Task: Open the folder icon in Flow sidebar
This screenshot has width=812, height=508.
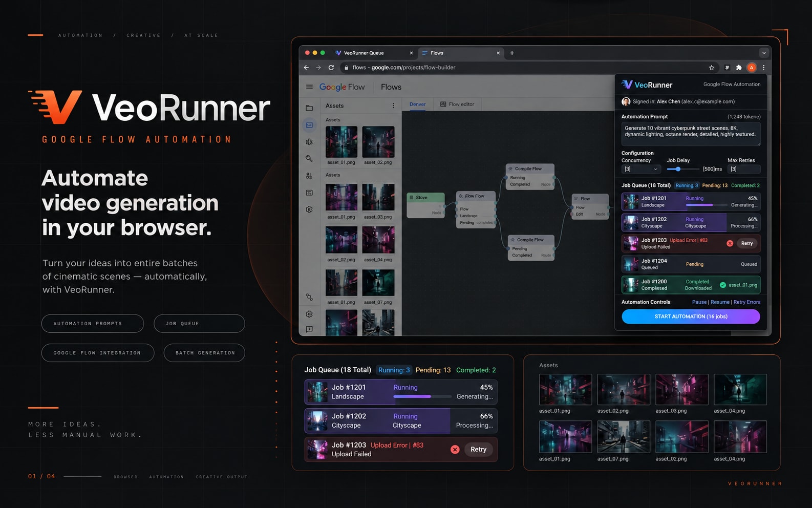Action: click(x=309, y=108)
